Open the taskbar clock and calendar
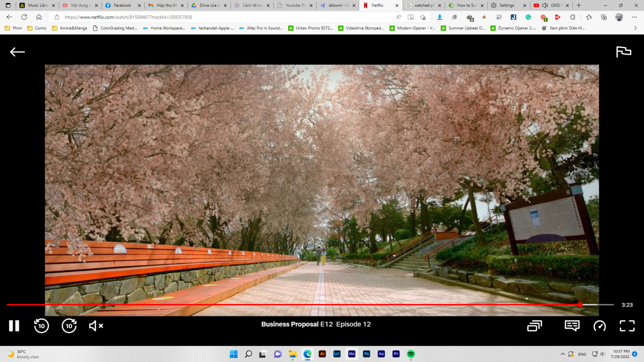The image size is (644, 362). coord(620,354)
